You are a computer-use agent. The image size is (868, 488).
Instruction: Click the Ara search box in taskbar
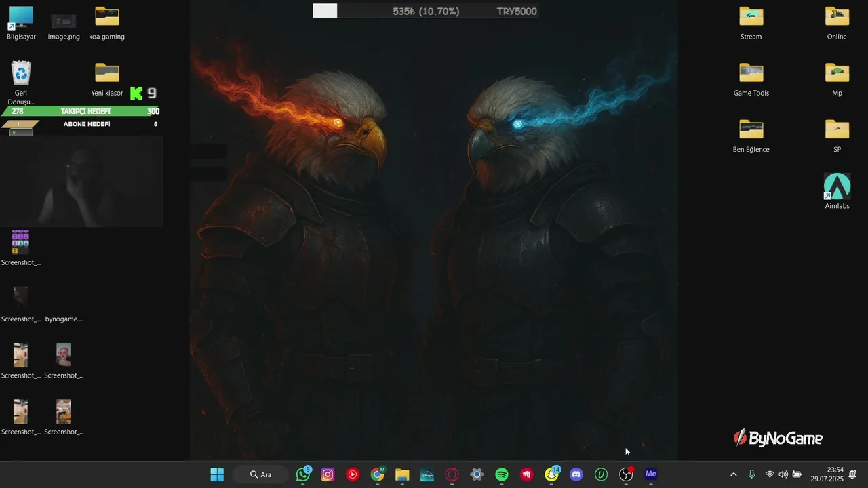pos(261,474)
